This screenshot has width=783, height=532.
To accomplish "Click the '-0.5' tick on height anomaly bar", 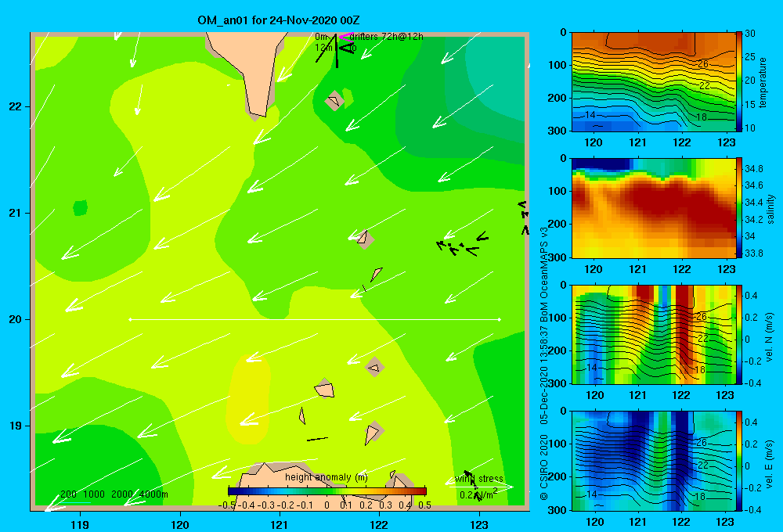I will coord(227,505).
